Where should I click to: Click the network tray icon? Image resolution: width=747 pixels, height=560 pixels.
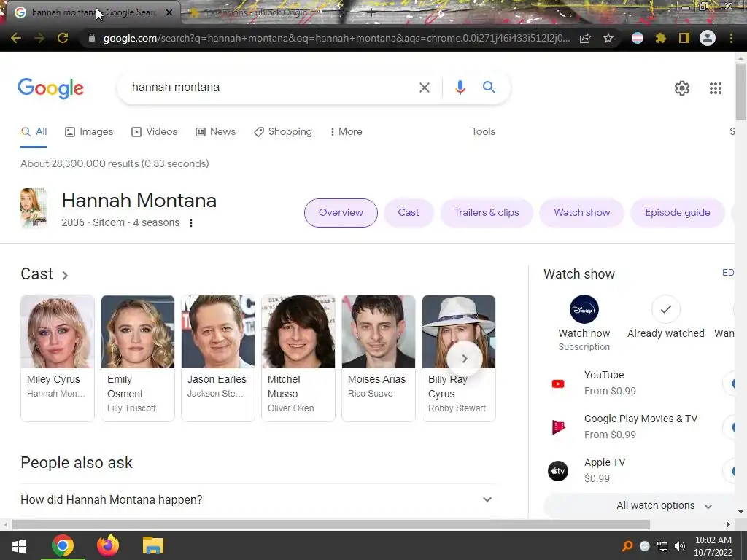[x=662, y=546]
